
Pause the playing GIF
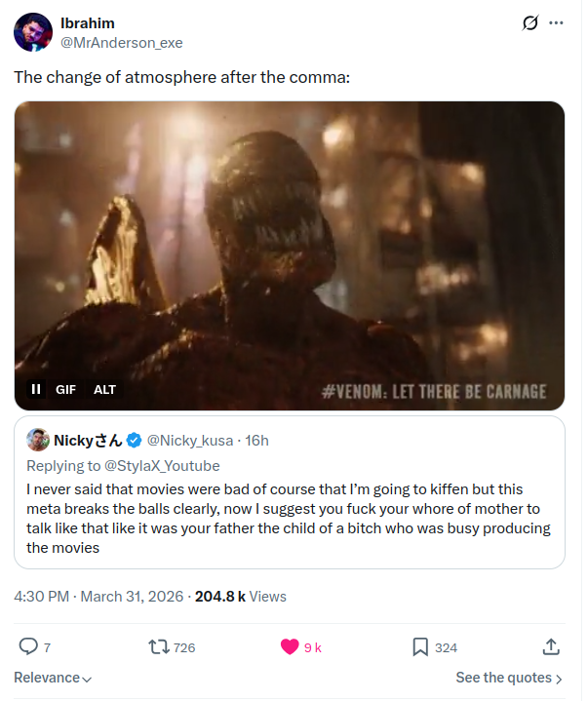(x=36, y=389)
